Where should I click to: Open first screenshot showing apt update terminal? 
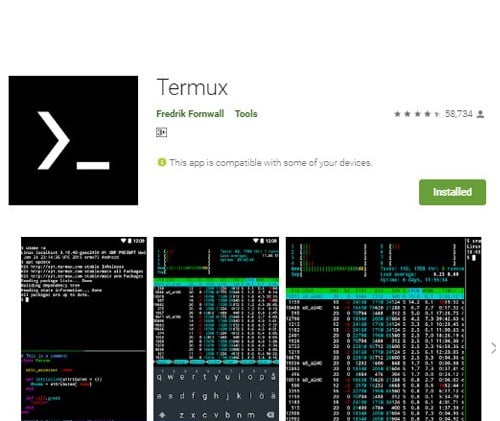coord(84,329)
